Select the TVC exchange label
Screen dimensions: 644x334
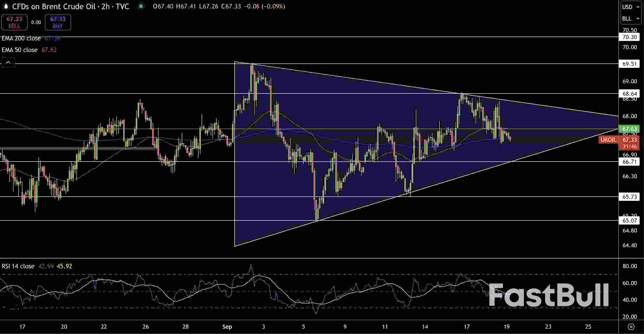tap(122, 7)
